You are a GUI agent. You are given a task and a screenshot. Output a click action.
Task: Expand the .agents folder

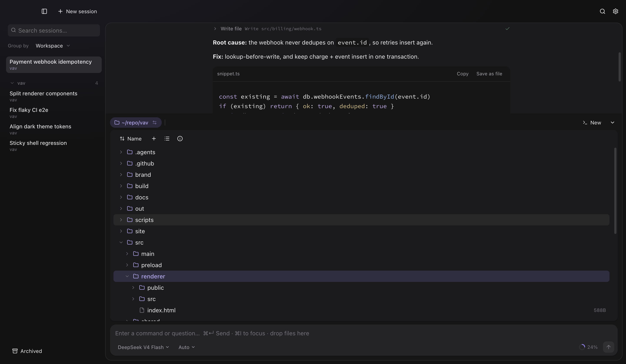[121, 152]
